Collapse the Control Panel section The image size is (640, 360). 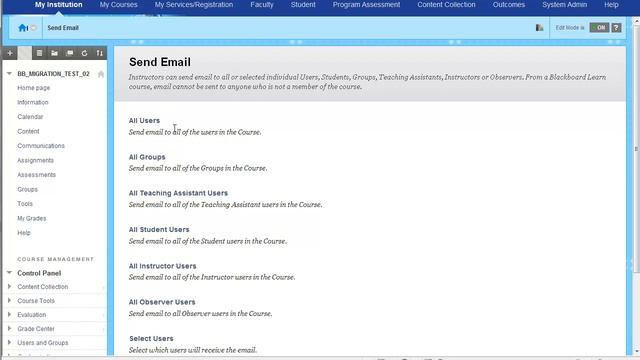point(9,273)
